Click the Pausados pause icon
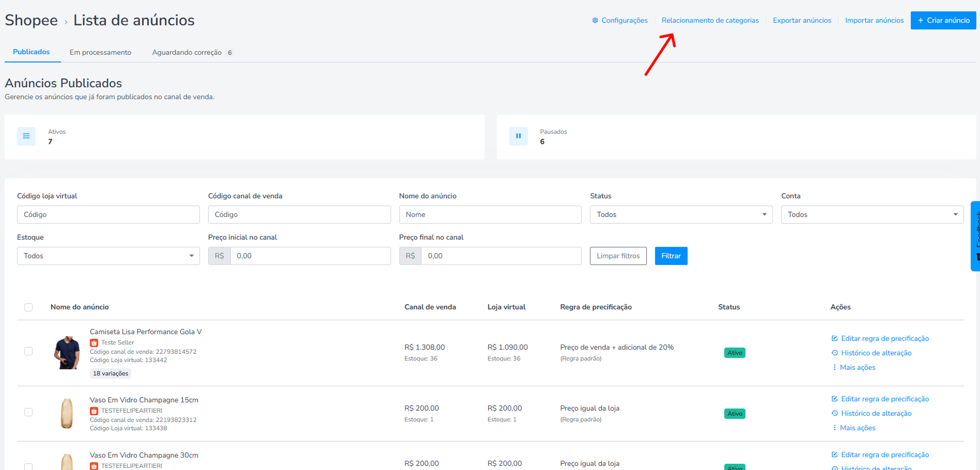 click(x=518, y=136)
